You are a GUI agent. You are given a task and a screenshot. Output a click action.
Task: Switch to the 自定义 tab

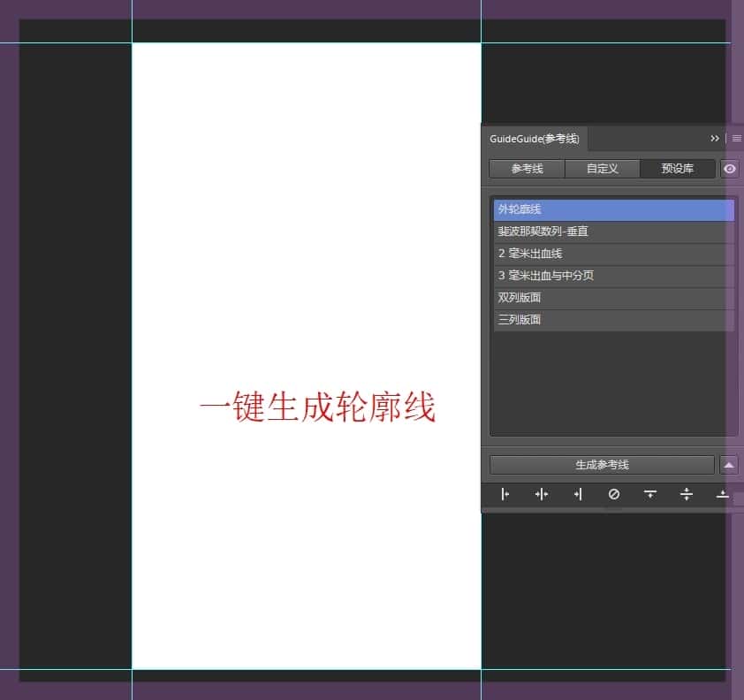[602, 169]
